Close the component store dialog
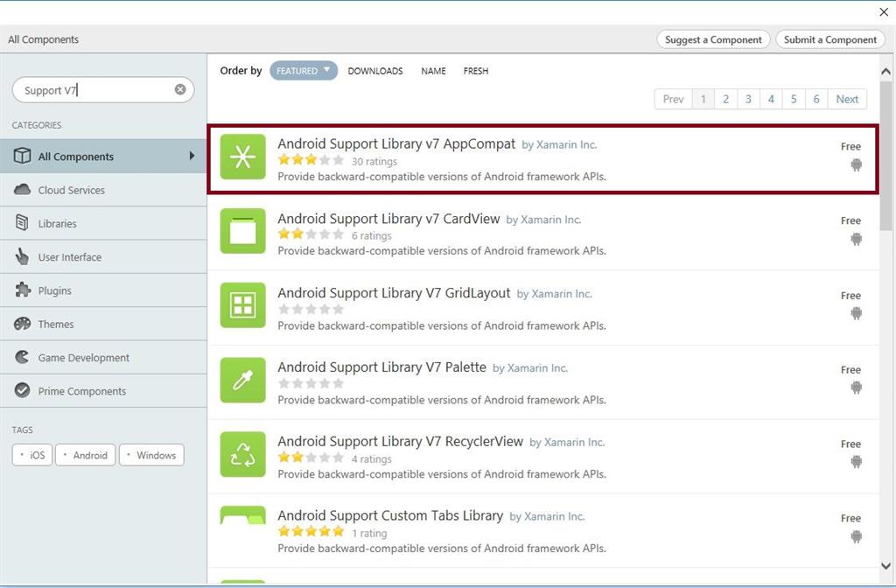 point(884,12)
